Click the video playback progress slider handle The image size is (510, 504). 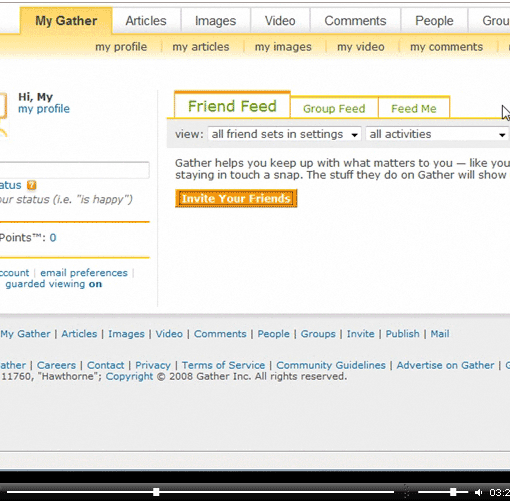point(156,492)
